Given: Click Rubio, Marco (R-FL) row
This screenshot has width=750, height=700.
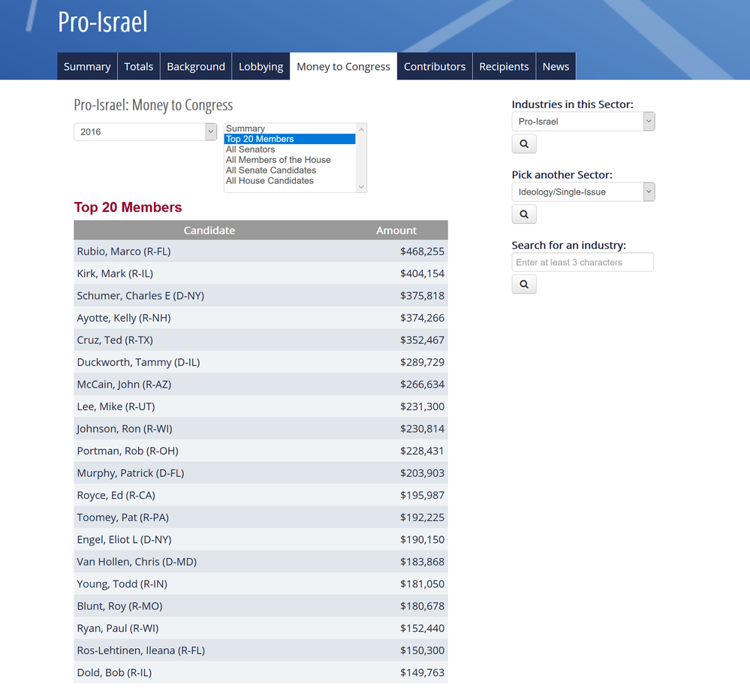Looking at the screenshot, I should coord(261,251).
